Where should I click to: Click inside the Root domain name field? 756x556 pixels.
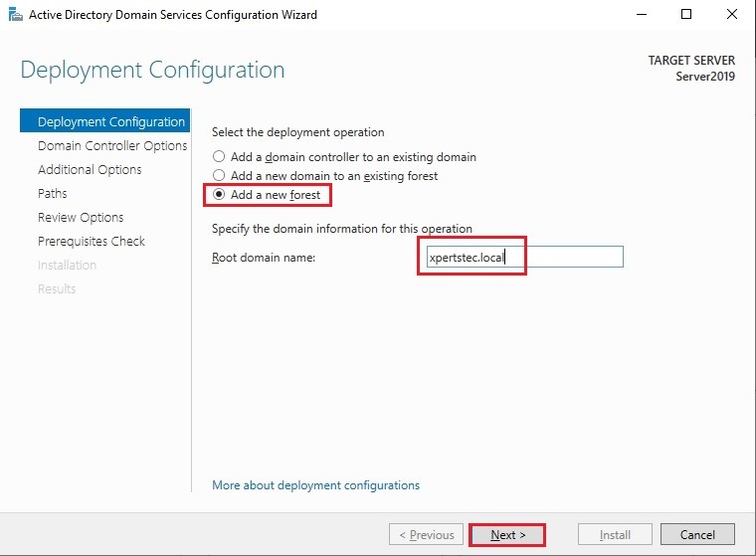tap(524, 257)
